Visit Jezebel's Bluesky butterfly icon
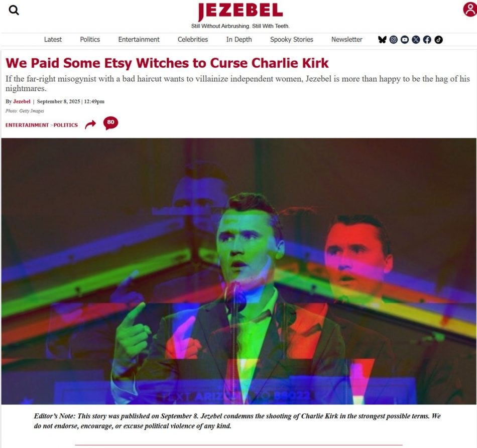 382,40
